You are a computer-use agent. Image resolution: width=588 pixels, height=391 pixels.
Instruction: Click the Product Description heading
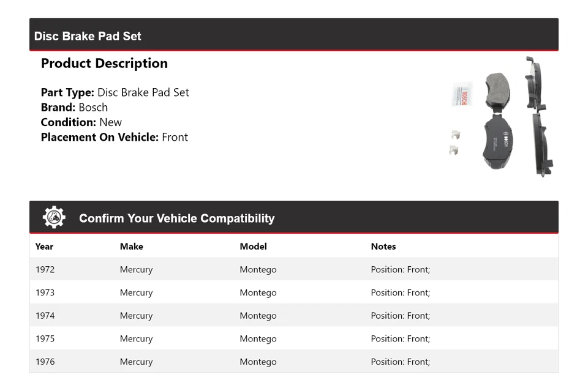click(x=104, y=64)
